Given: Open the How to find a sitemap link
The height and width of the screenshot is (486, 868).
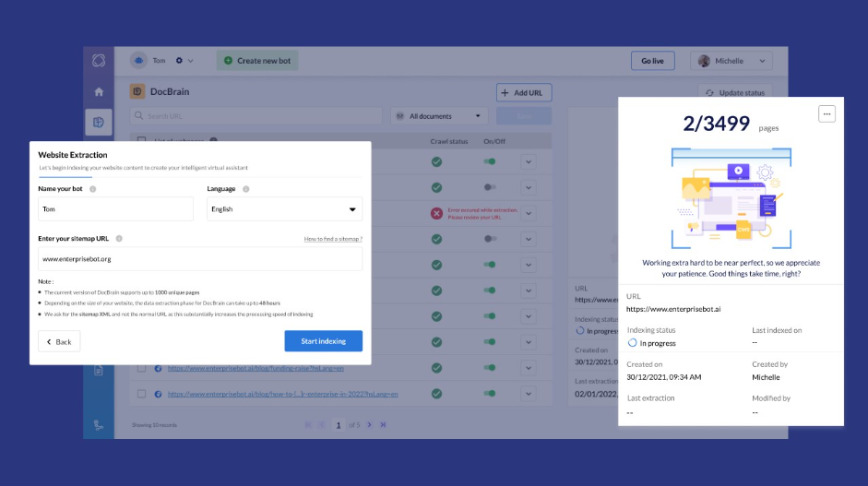Looking at the screenshot, I should pyautogui.click(x=333, y=239).
